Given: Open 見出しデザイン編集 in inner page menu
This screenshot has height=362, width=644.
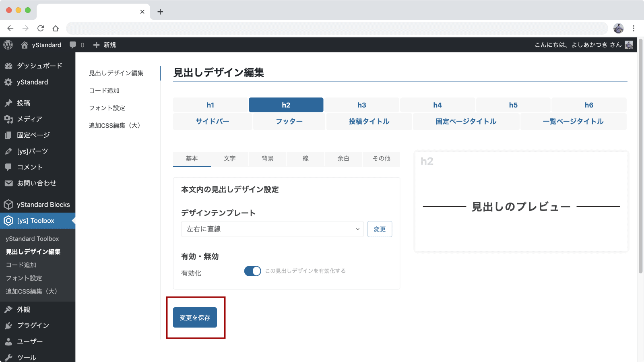Looking at the screenshot, I should [x=116, y=73].
